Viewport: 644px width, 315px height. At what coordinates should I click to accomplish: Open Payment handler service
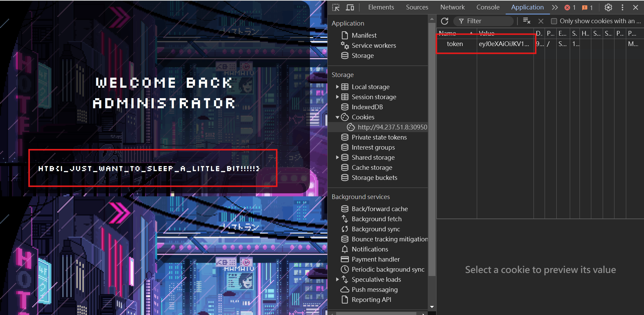375,259
